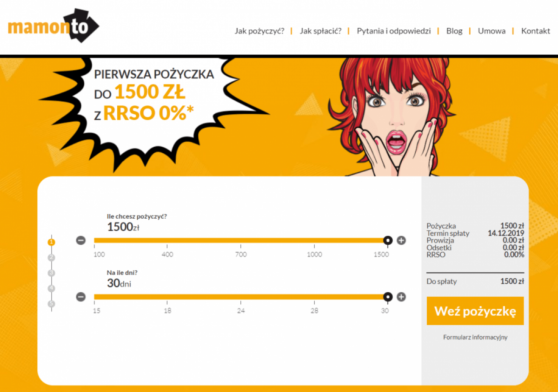Click the 15 mark under days slider
Image resolution: width=558 pixels, height=392 pixels.
97,311
